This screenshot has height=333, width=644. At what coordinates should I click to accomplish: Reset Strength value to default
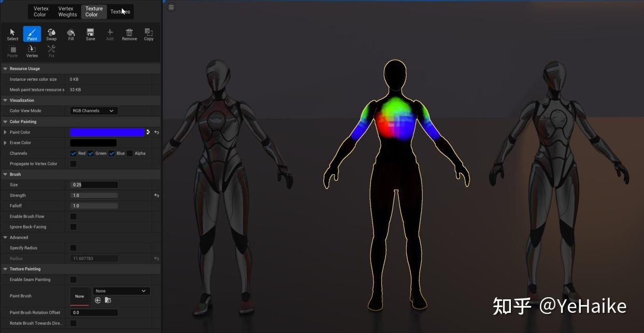coord(156,195)
